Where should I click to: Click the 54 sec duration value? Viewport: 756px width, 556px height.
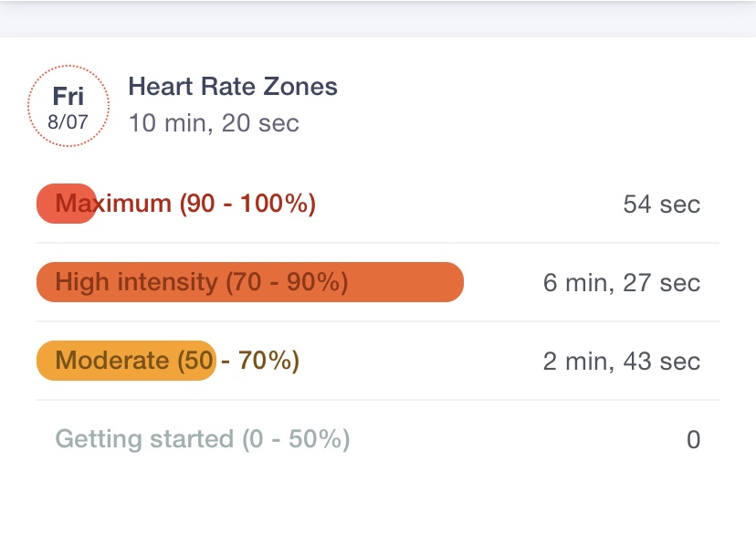(661, 204)
